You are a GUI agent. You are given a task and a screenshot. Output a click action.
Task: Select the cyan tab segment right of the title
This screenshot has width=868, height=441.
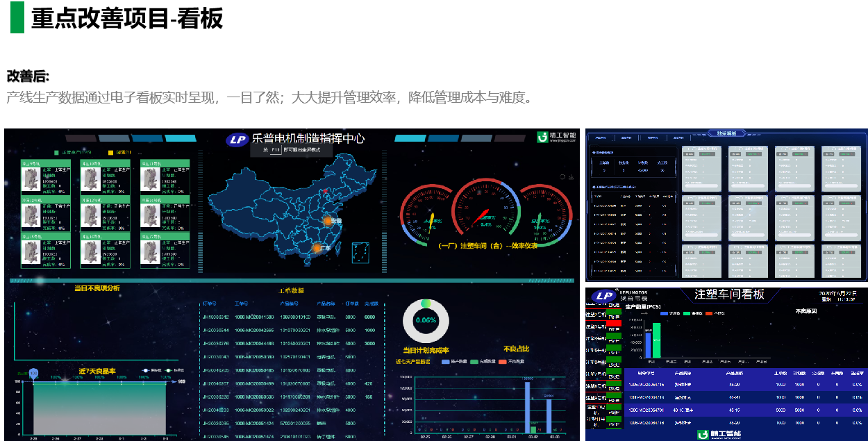point(410,138)
